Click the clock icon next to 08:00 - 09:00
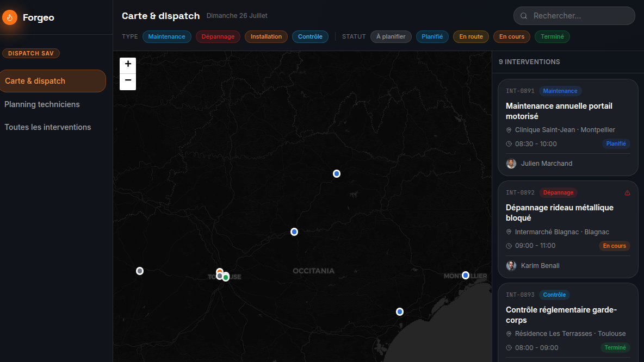The image size is (644, 362). pos(509,348)
